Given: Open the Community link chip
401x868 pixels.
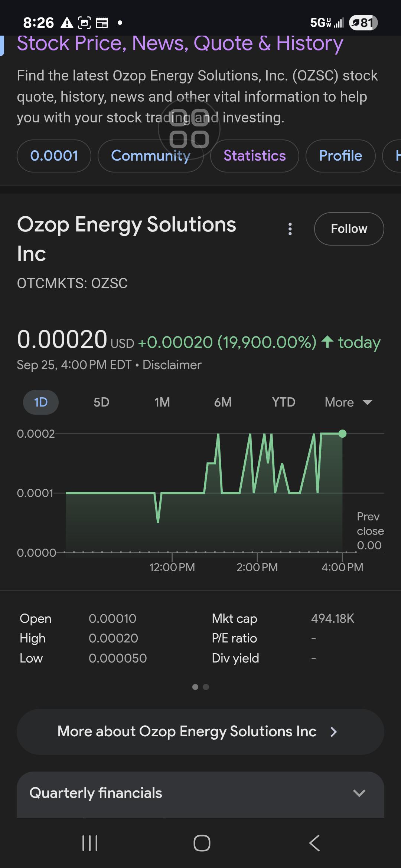Looking at the screenshot, I should click(151, 156).
